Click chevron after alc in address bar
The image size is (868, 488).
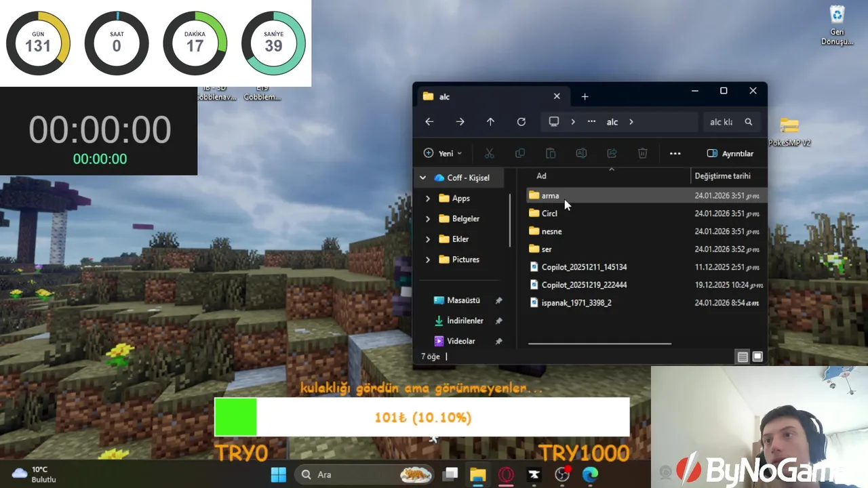tap(631, 122)
